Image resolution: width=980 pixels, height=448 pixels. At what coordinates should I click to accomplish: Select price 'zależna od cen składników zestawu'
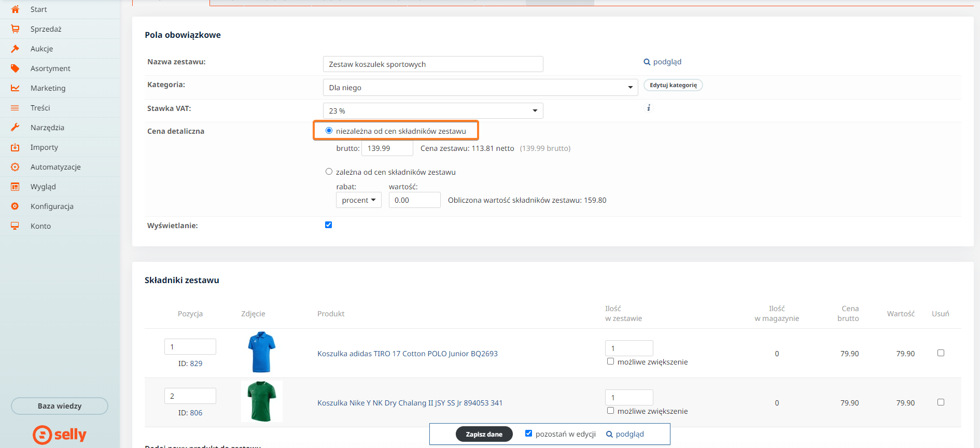tap(329, 172)
